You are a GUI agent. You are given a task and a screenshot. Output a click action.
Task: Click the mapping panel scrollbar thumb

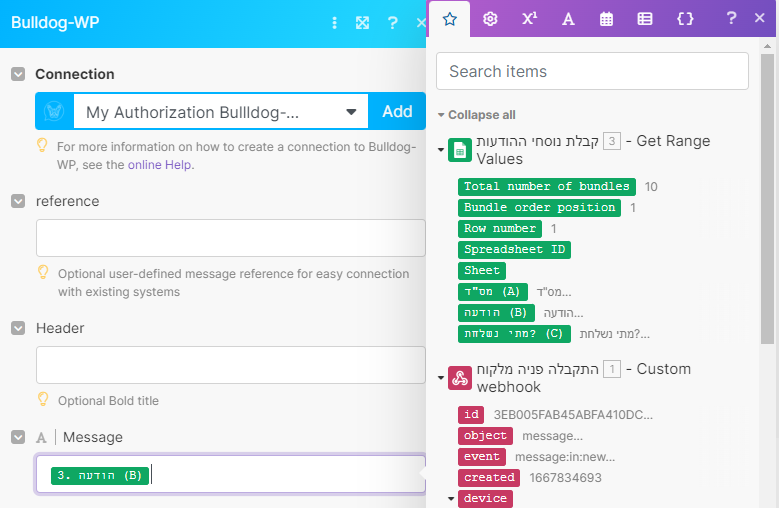point(768,199)
